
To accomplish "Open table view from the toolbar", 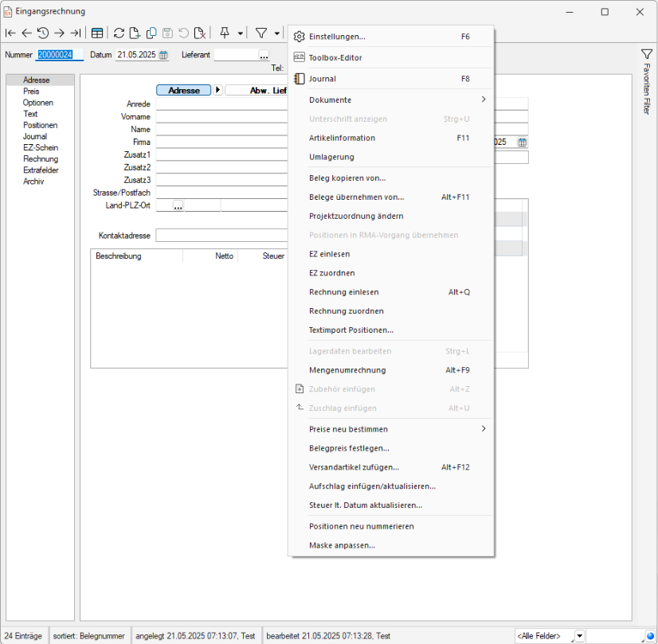I will [97, 33].
